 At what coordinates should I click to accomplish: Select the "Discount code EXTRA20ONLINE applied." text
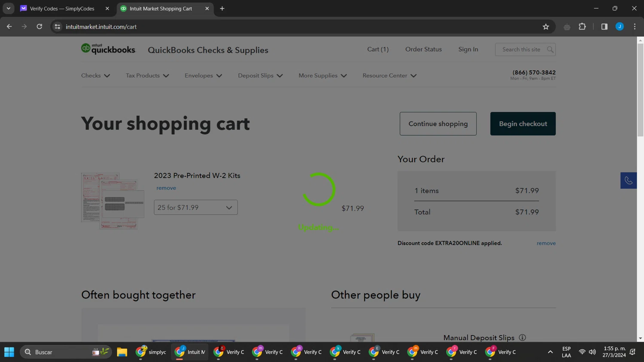[x=450, y=243]
